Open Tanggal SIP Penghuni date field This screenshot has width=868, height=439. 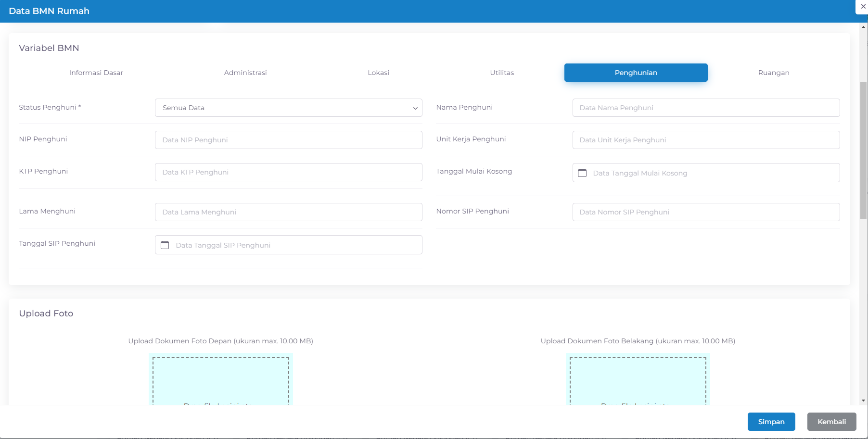point(289,245)
